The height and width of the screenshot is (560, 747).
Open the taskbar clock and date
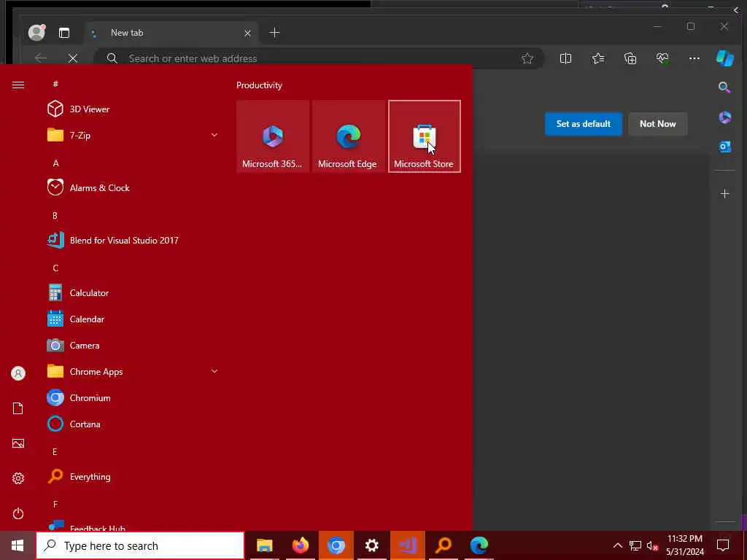tap(684, 545)
